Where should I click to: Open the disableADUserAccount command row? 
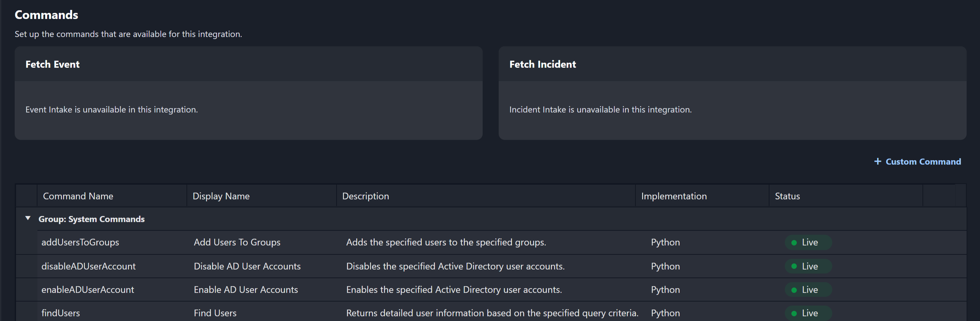(88, 266)
